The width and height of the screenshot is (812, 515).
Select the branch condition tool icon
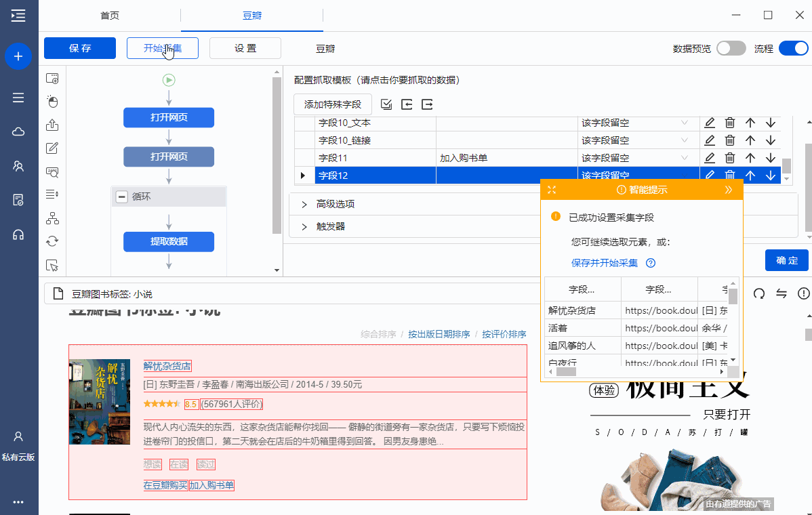click(52, 218)
